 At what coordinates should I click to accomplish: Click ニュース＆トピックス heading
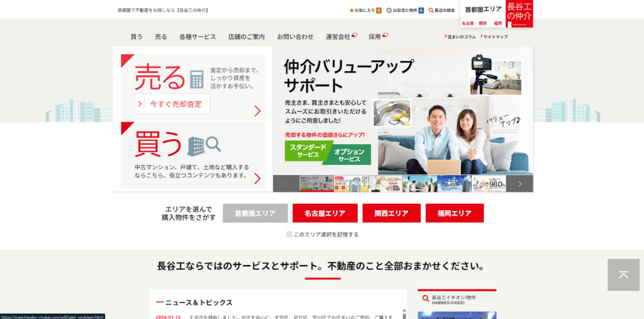[199, 303]
